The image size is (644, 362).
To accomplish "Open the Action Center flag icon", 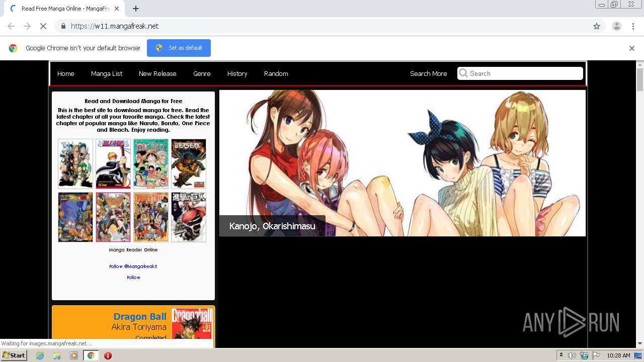I will click(x=596, y=355).
